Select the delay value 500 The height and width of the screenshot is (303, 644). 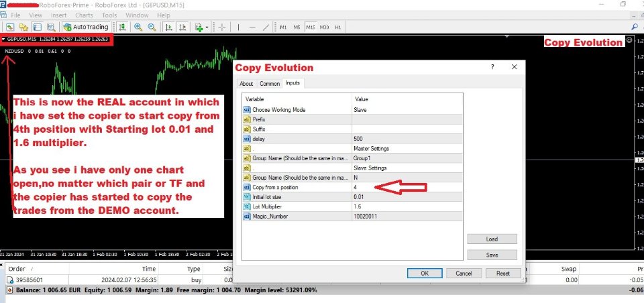click(407, 139)
